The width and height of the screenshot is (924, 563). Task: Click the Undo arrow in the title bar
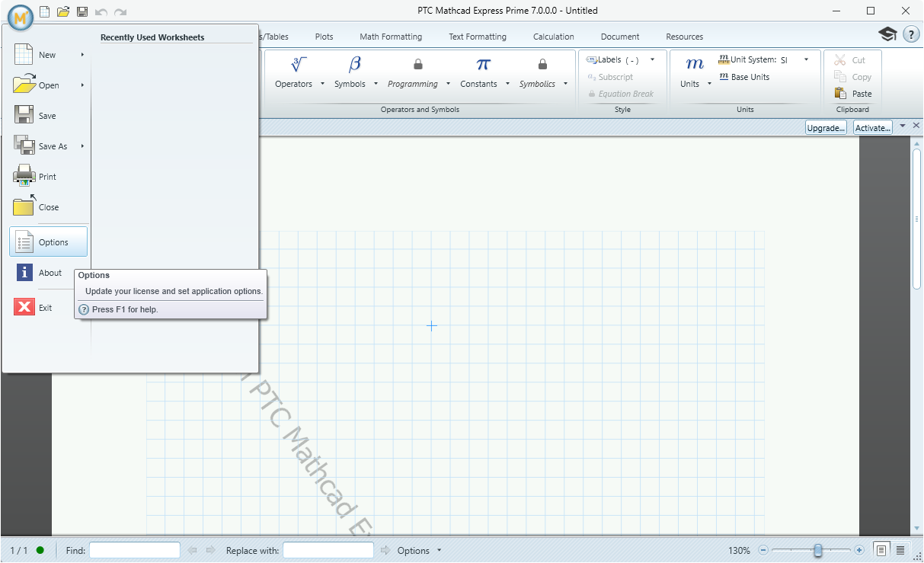(x=101, y=11)
